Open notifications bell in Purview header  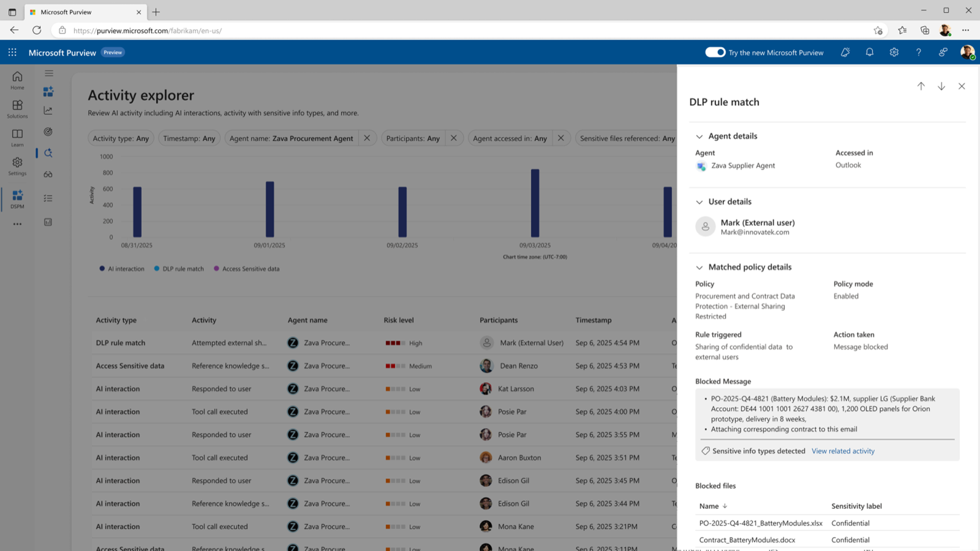tap(870, 53)
